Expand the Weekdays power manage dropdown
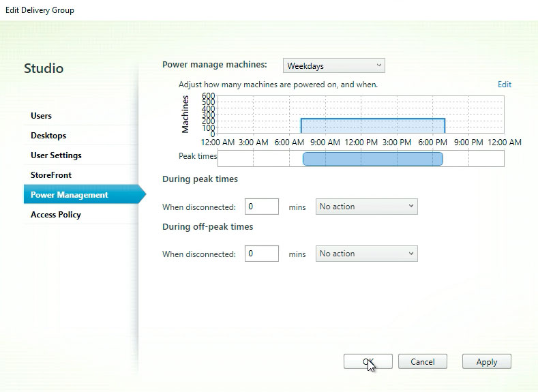This screenshot has height=392, width=538. click(x=334, y=66)
